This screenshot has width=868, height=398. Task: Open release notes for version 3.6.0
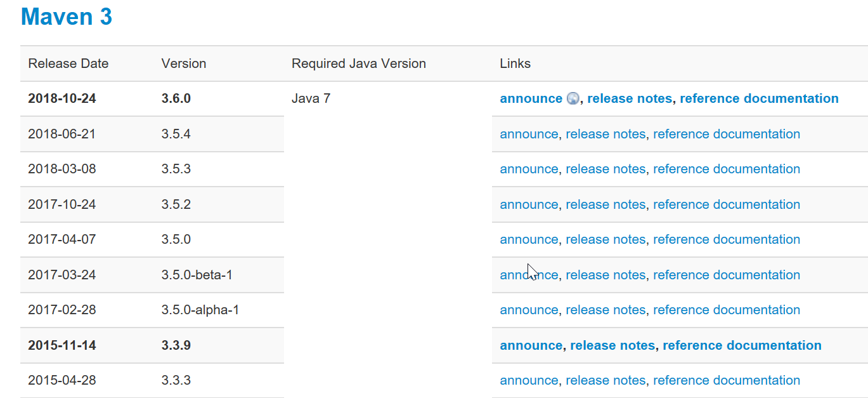[629, 98]
